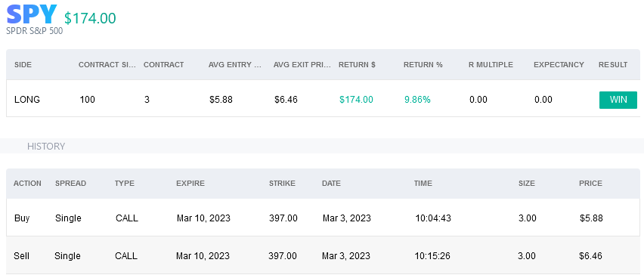The image size is (644, 275).
Task: Click the R MULTIPLE column header
Action: (x=491, y=65)
